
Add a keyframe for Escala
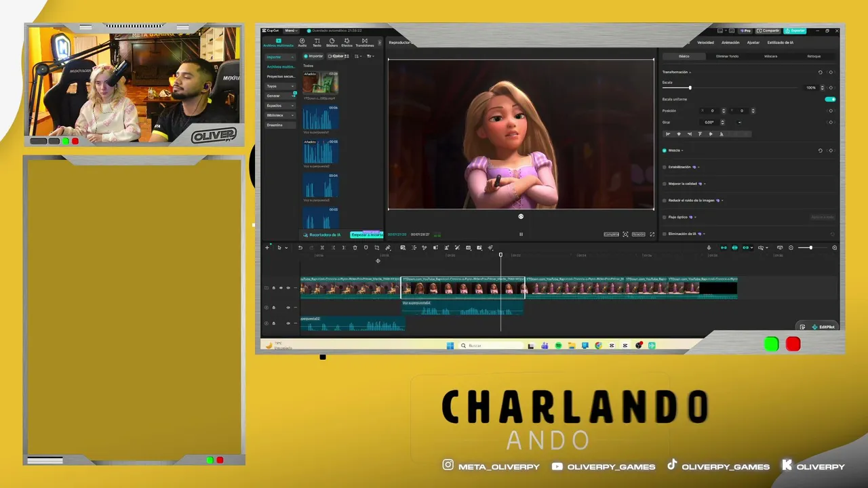click(x=831, y=88)
